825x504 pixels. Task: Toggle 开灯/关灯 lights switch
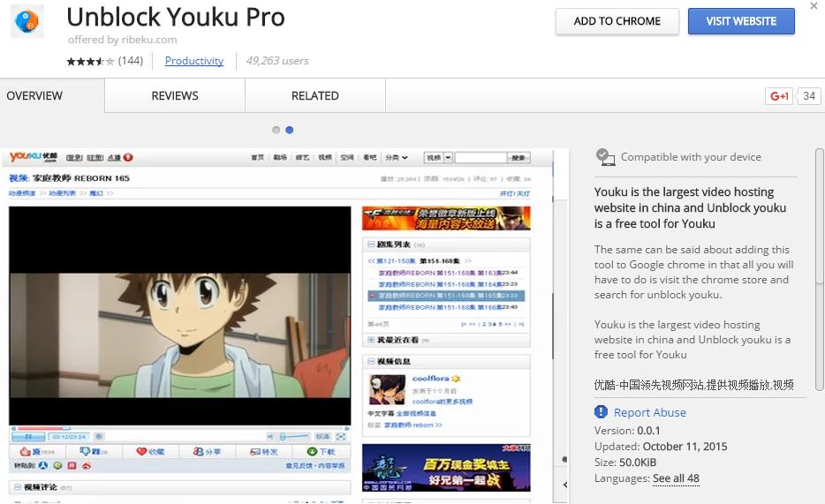tap(515, 194)
